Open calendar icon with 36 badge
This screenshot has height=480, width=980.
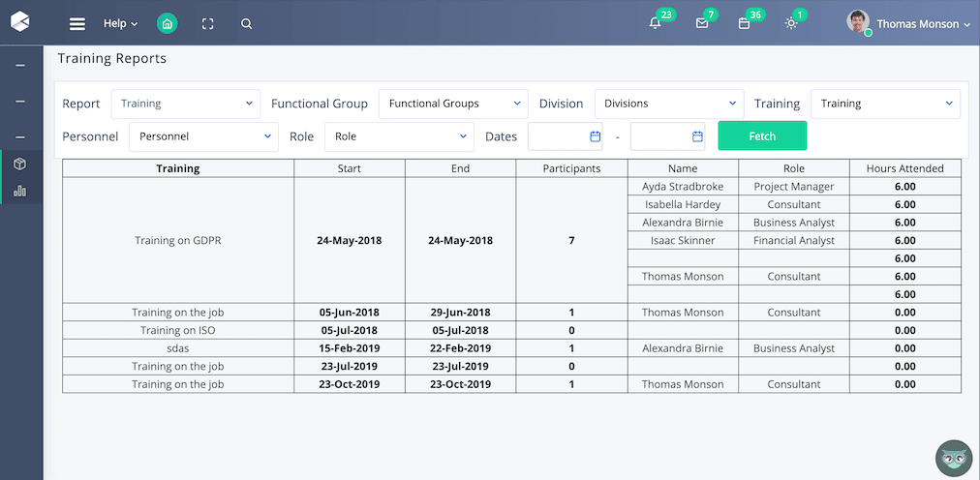[x=744, y=24]
